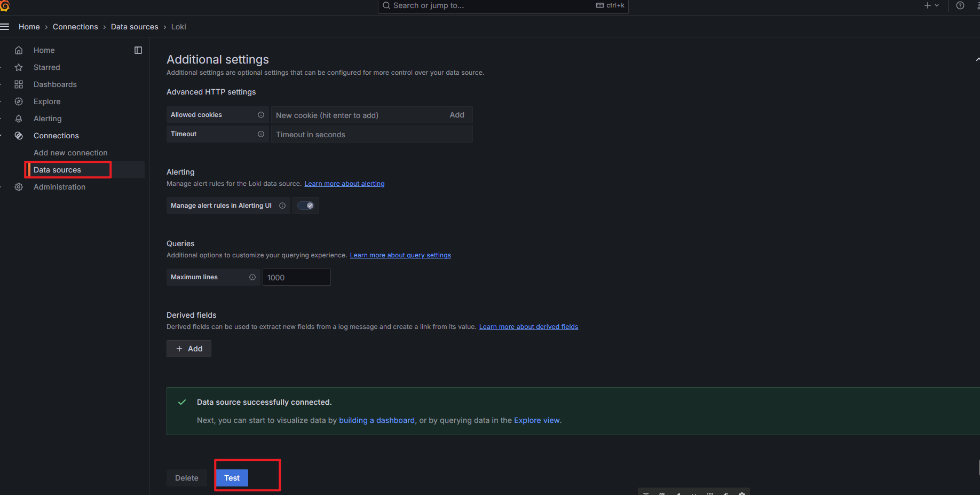The height and width of the screenshot is (495, 980).
Task: Click the Add cookie button
Action: 457,115
